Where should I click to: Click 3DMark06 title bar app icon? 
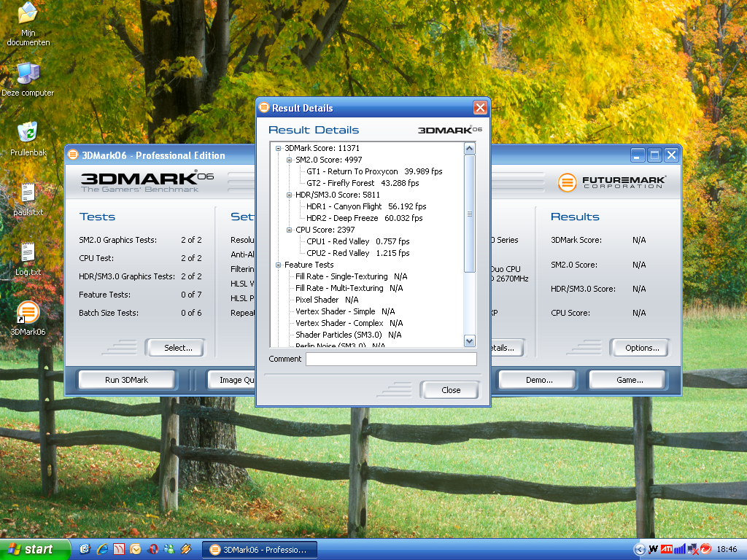click(x=73, y=155)
